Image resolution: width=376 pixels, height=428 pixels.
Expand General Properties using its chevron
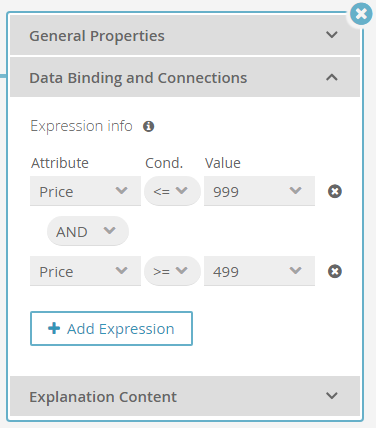click(x=332, y=35)
